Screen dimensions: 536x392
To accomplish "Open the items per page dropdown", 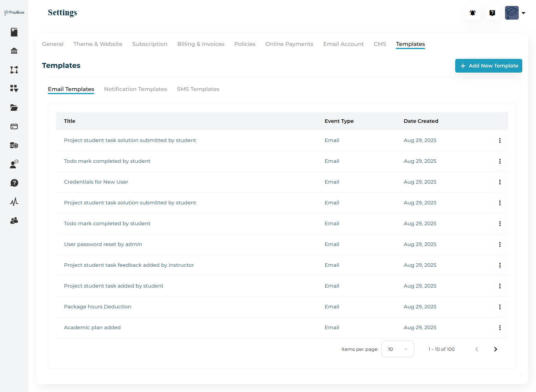I will (x=397, y=349).
